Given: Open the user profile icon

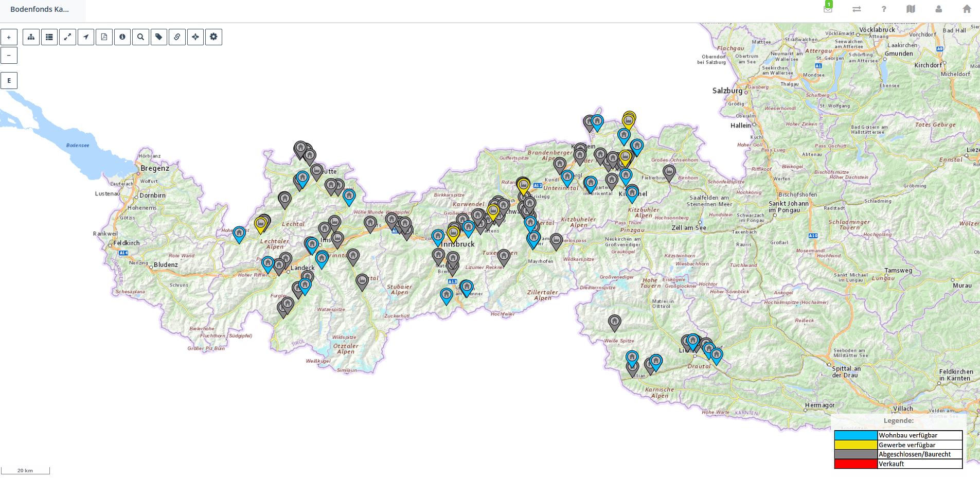Looking at the screenshot, I should [939, 9].
